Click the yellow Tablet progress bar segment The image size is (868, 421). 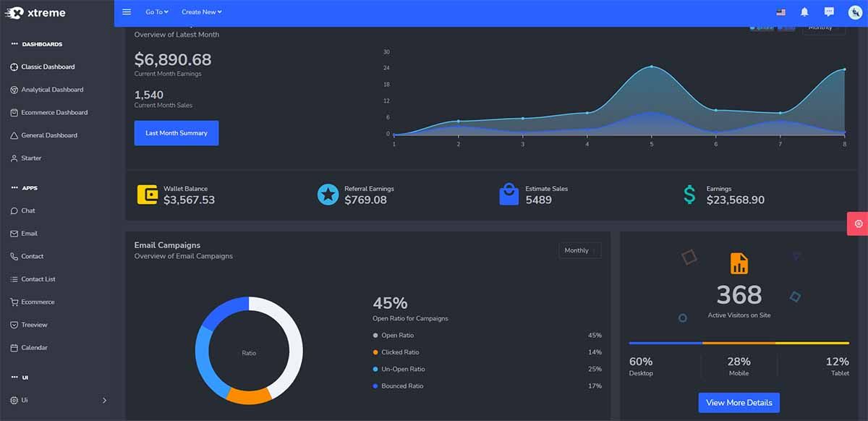tap(812, 343)
